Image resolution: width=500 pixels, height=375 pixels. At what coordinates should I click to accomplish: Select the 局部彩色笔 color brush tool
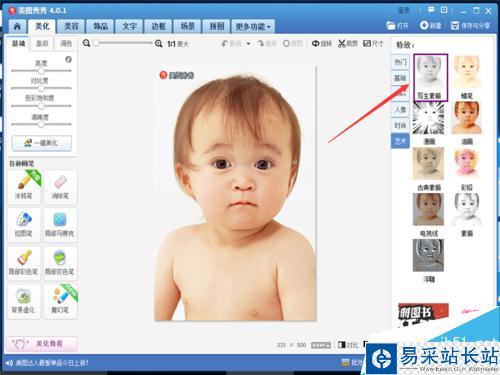click(24, 263)
